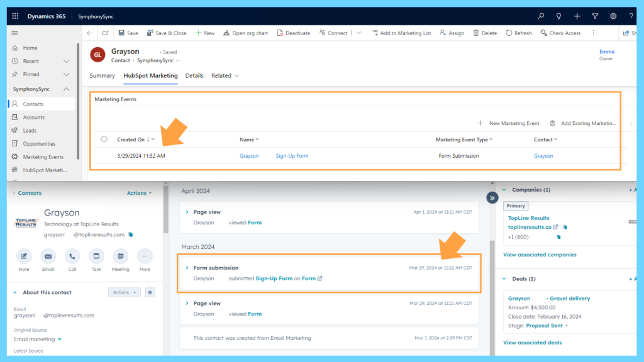Open Leads in the sidebar
The image size is (644, 362).
pyautogui.click(x=30, y=131)
